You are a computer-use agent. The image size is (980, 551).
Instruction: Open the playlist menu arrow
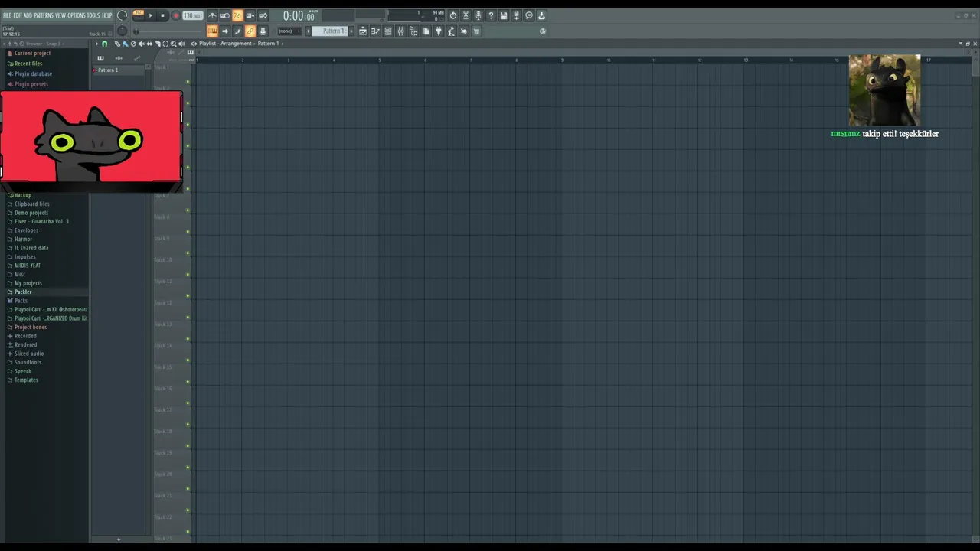pos(96,44)
